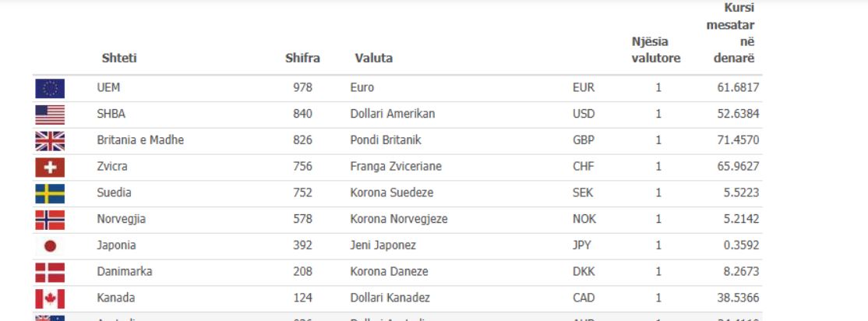The height and width of the screenshot is (321, 868).
Task: Click the European Union flag icon
Action: (50, 88)
